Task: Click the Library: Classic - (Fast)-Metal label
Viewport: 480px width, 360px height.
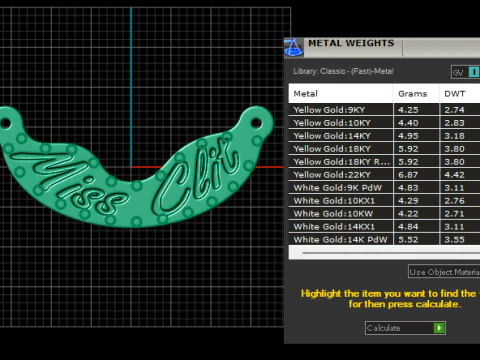Action: 343,71
